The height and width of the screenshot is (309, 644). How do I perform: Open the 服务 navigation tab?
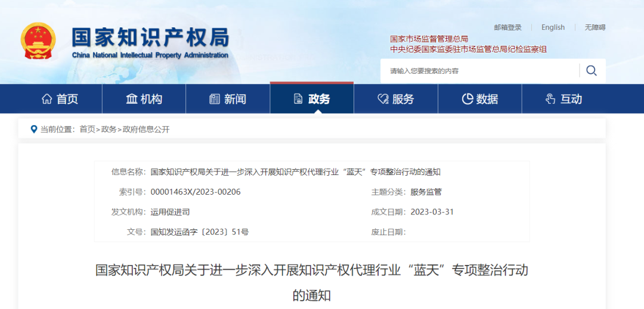[x=396, y=99]
